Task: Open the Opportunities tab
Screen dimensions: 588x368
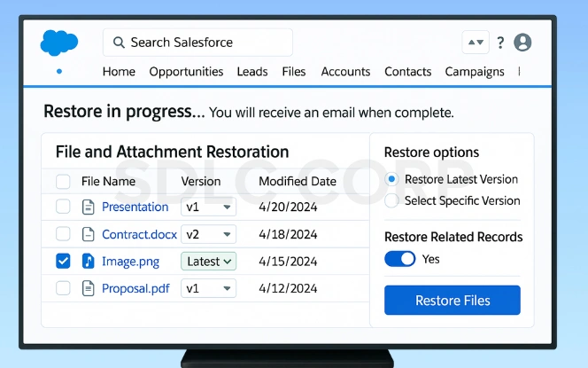Action: click(186, 72)
